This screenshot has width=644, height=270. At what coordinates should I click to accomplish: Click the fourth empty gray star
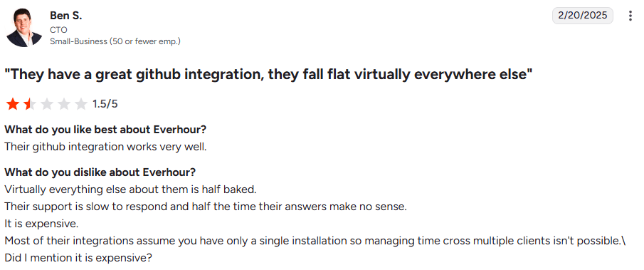pyautogui.click(x=64, y=104)
